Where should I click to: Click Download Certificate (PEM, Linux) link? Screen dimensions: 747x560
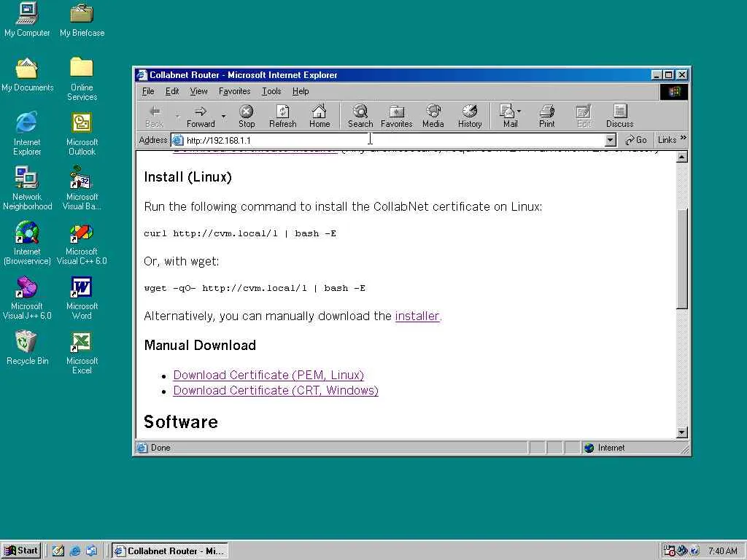point(268,376)
